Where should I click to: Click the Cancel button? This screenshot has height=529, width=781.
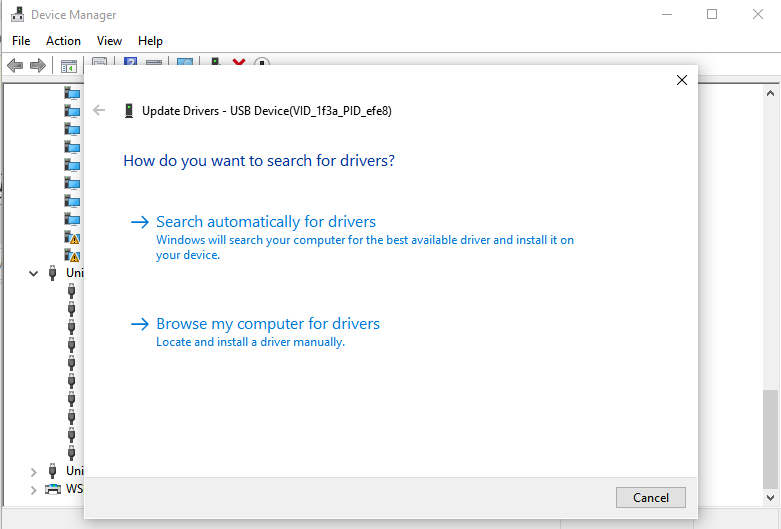pos(651,497)
